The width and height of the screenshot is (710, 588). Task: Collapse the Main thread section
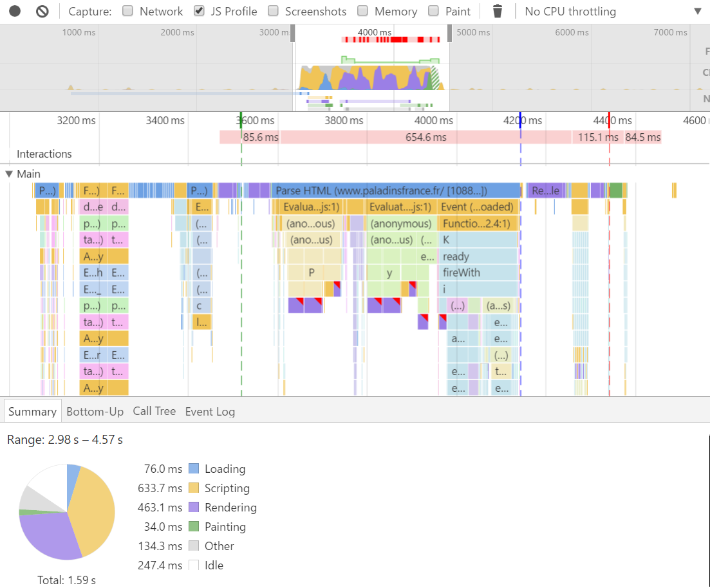[9, 174]
